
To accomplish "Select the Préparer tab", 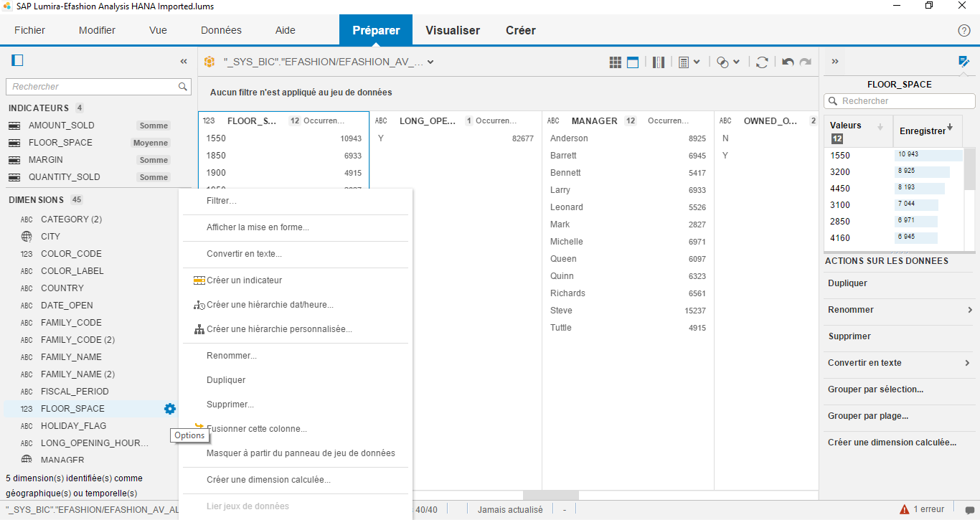I will [376, 30].
